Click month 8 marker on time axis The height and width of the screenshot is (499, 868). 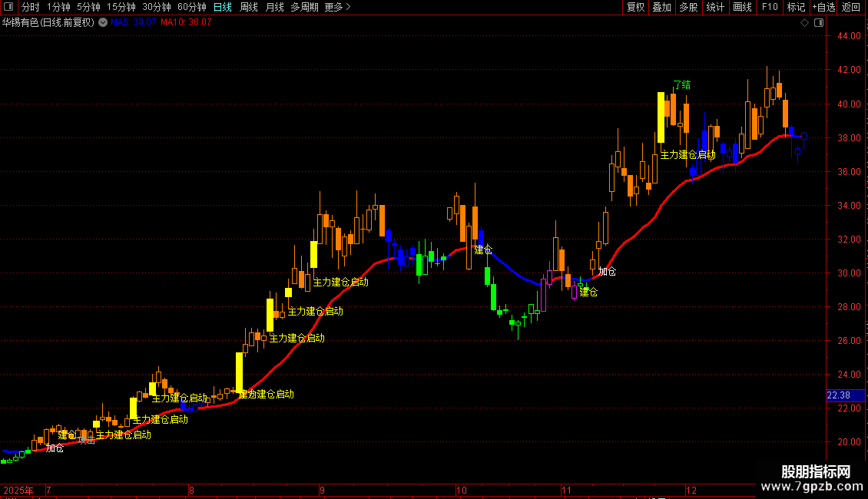pyautogui.click(x=191, y=490)
